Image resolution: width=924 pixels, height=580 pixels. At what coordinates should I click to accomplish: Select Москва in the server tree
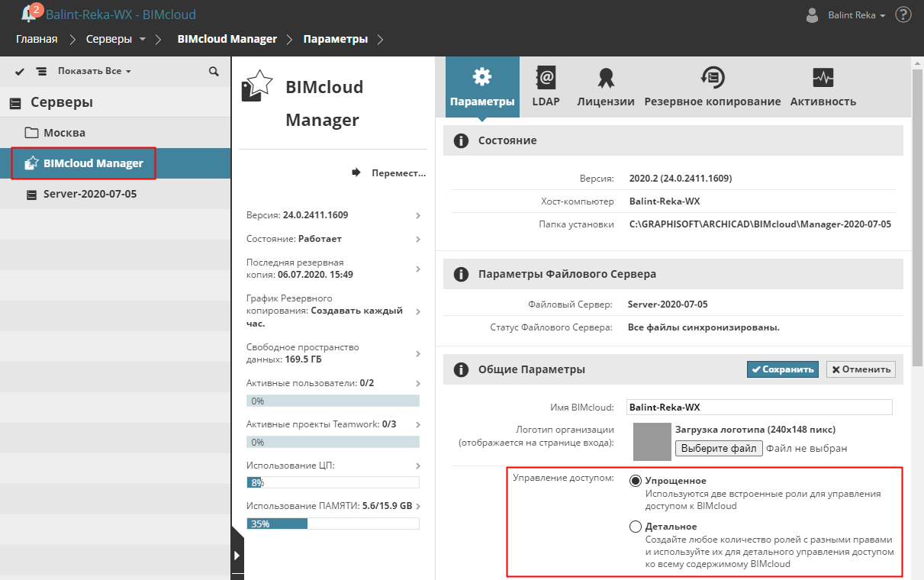coord(115,133)
